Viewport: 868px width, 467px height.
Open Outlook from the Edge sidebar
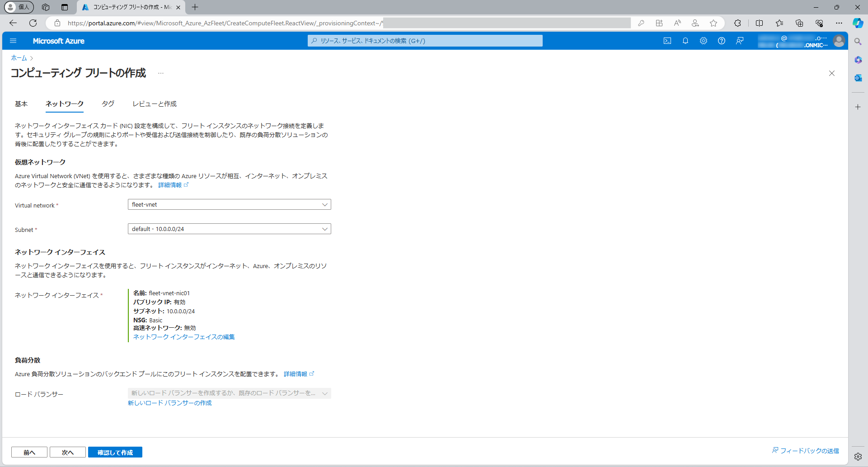tap(858, 78)
